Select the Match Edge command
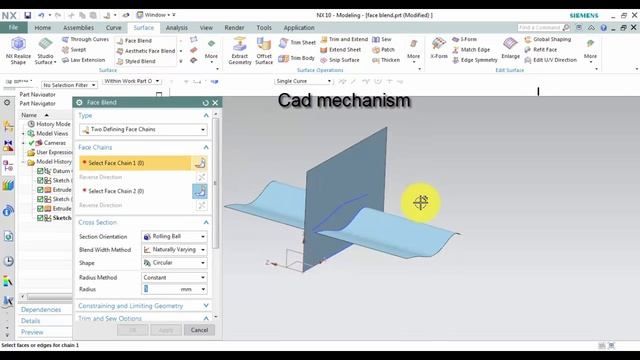 tap(471, 49)
